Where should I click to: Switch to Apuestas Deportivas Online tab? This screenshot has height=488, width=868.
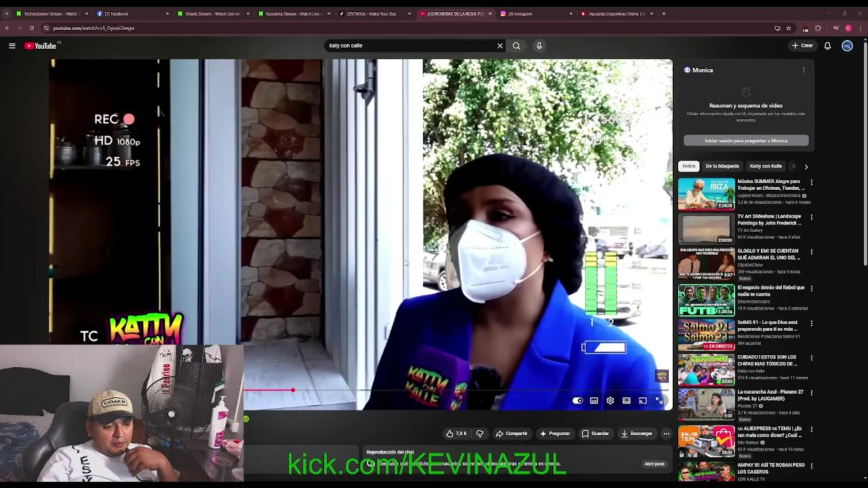coord(618,14)
